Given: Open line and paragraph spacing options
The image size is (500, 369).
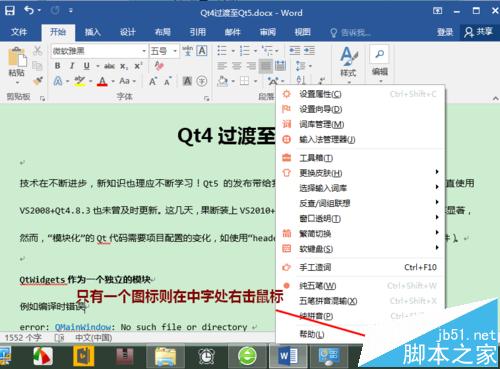Looking at the screenshot, I should click(x=303, y=66).
